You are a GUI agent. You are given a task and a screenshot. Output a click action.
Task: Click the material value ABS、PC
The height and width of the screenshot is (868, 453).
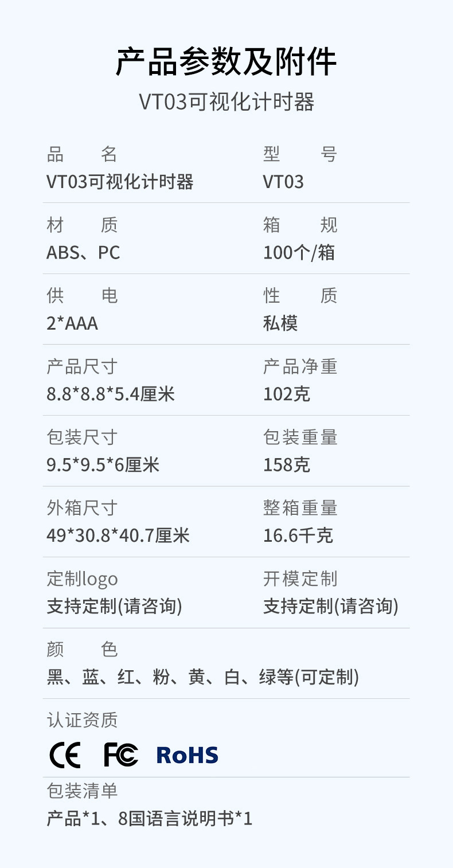pos(83,253)
